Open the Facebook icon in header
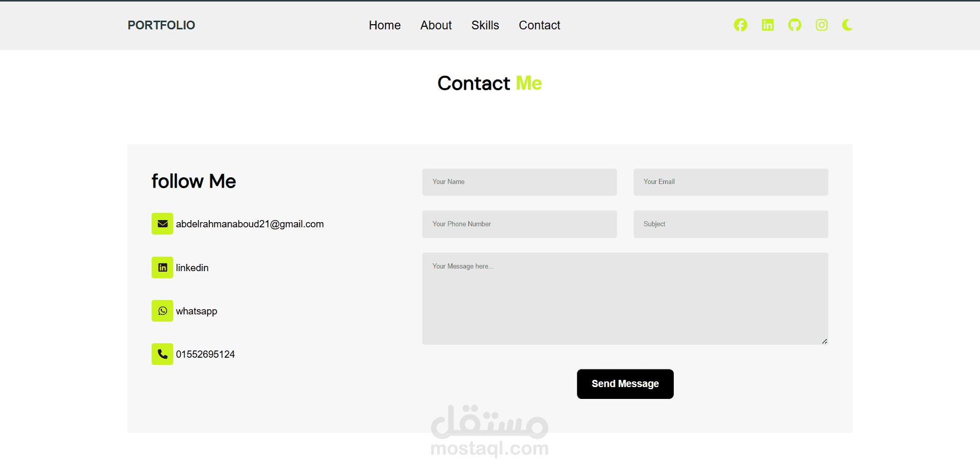This screenshot has width=980, height=468. coord(740,25)
